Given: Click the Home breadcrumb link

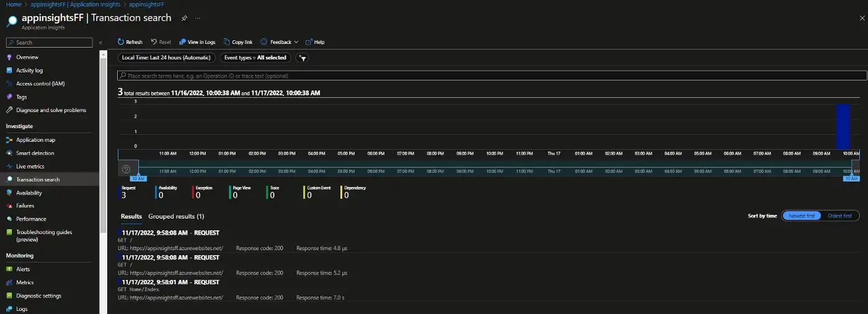Looking at the screenshot, I should (14, 4).
